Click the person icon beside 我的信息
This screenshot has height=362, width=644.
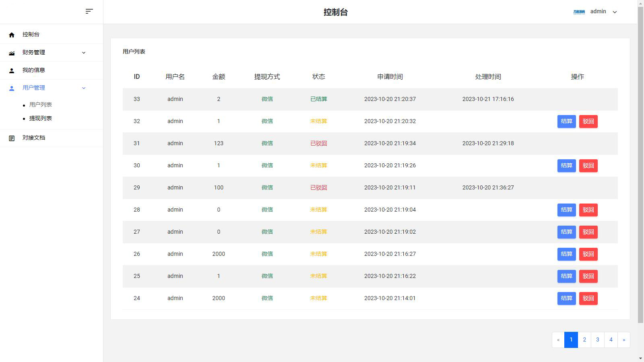click(12, 70)
